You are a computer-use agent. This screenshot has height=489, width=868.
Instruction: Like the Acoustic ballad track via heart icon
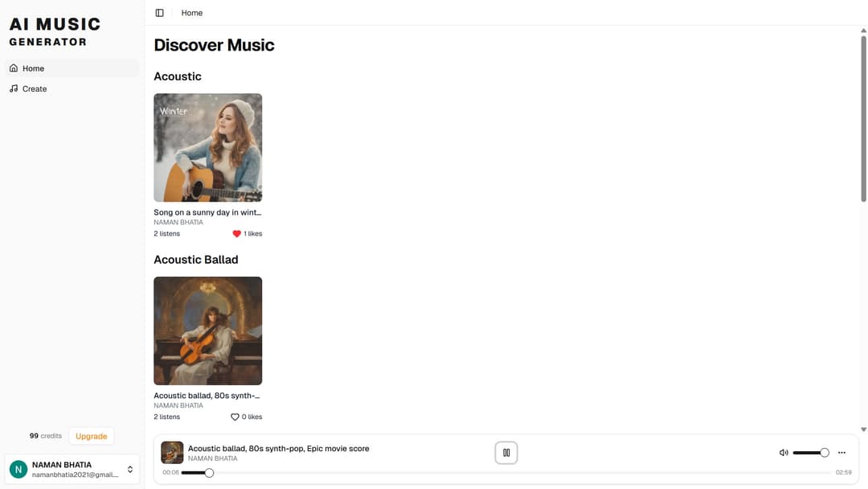tap(234, 417)
